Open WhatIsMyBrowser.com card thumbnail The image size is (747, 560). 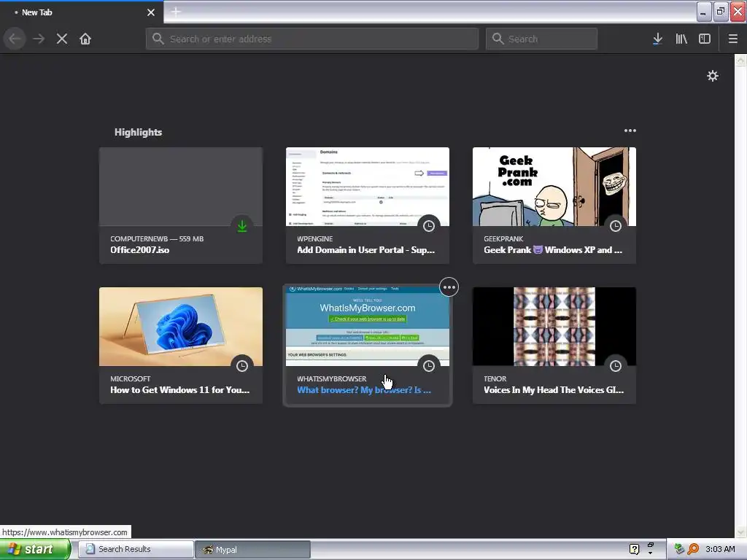(x=368, y=327)
